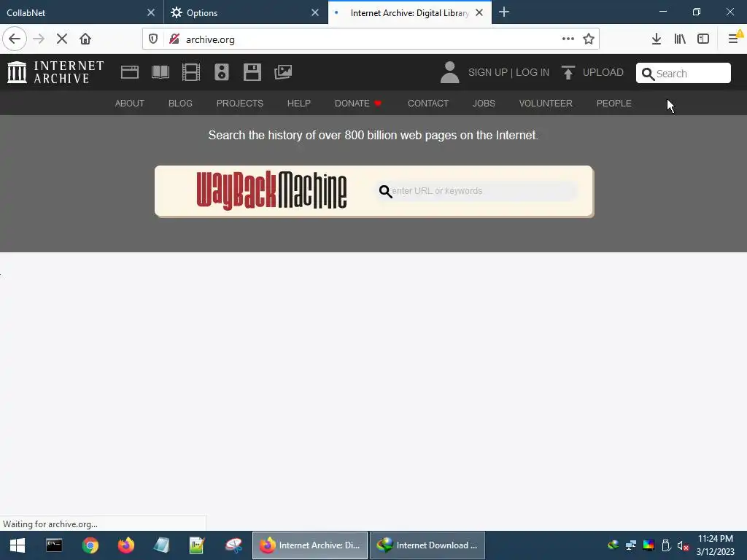Image resolution: width=747 pixels, height=560 pixels.
Task: Open the taskbar clock and date
Action: pos(716,545)
